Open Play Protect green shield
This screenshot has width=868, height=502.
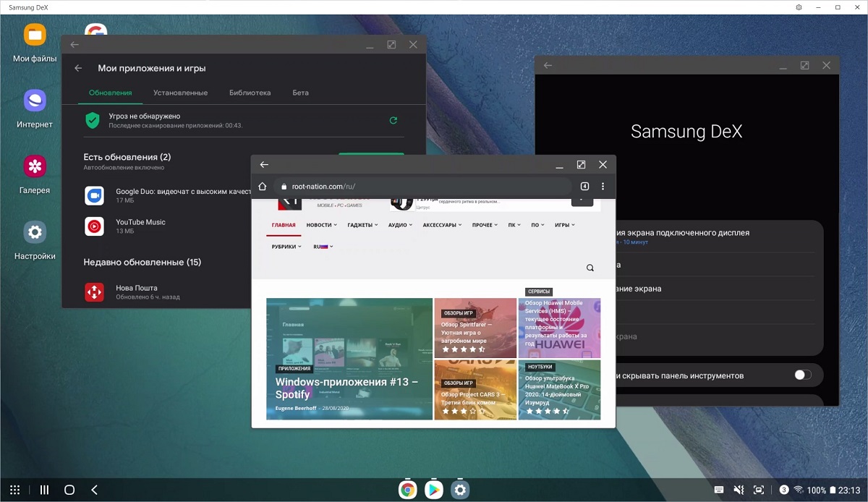pyautogui.click(x=92, y=120)
